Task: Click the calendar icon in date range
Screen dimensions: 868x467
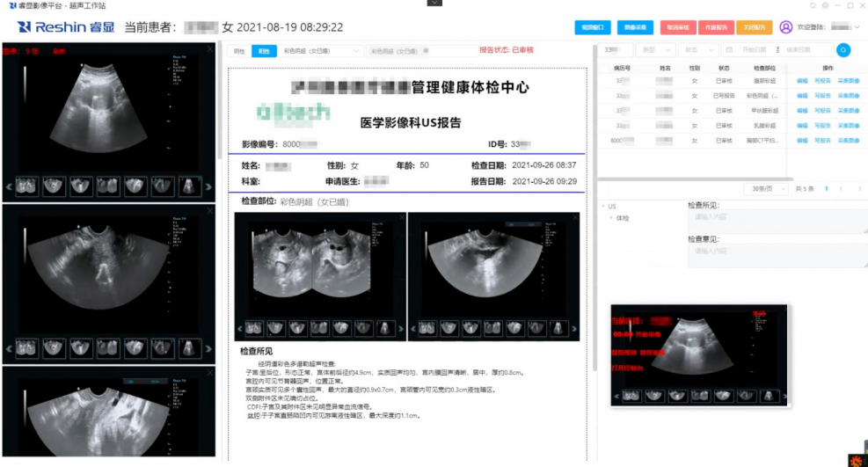Action: 728,50
